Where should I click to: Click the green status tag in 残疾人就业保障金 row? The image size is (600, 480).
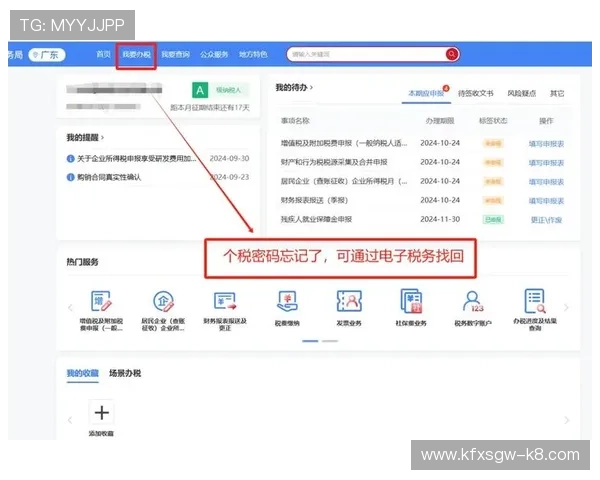pyautogui.click(x=493, y=220)
